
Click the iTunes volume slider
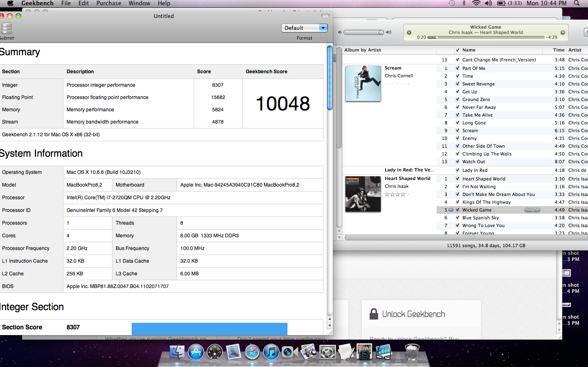point(364,32)
